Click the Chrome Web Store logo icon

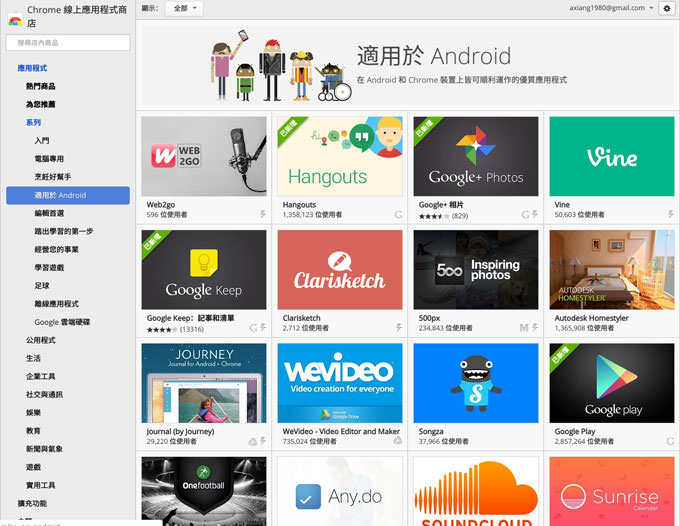pyautogui.click(x=15, y=20)
